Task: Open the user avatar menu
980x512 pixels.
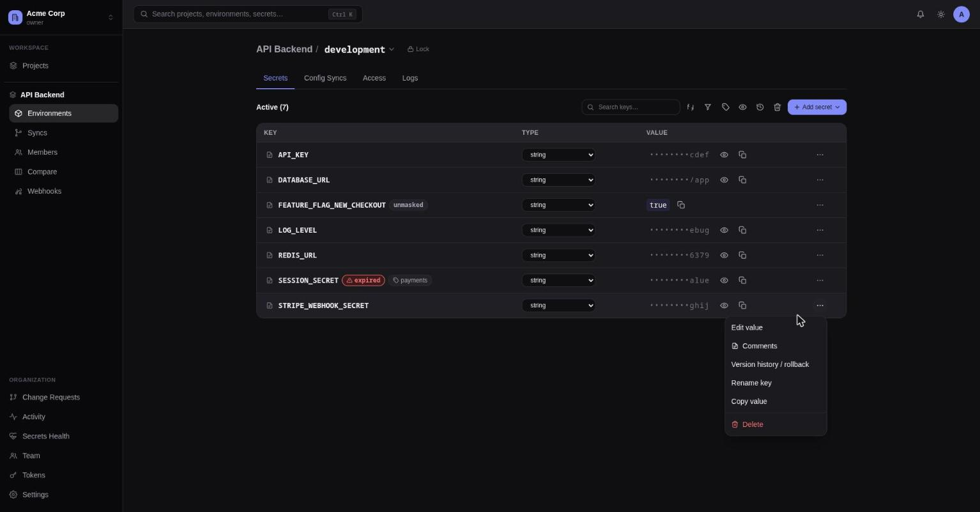Action: click(961, 14)
